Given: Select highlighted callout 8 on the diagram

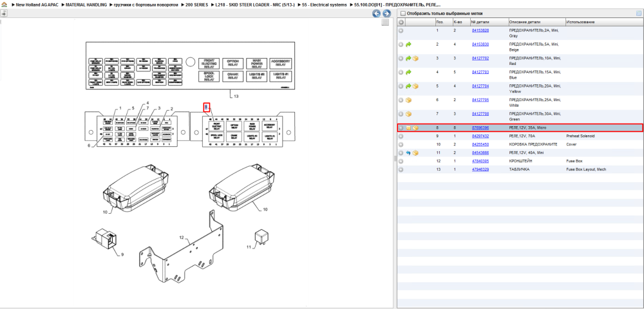Looking at the screenshot, I should pos(207,107).
